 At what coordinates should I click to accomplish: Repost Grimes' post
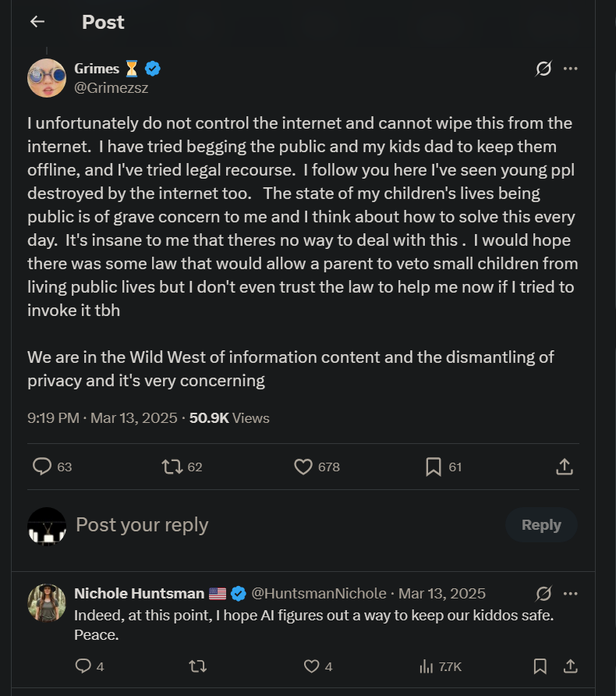172,467
